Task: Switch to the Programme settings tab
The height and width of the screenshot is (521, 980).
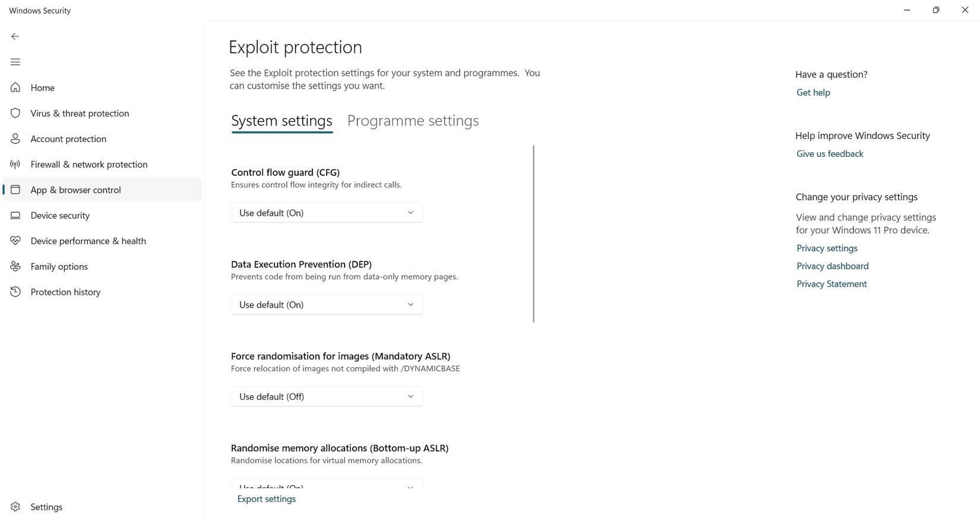Action: tap(413, 121)
